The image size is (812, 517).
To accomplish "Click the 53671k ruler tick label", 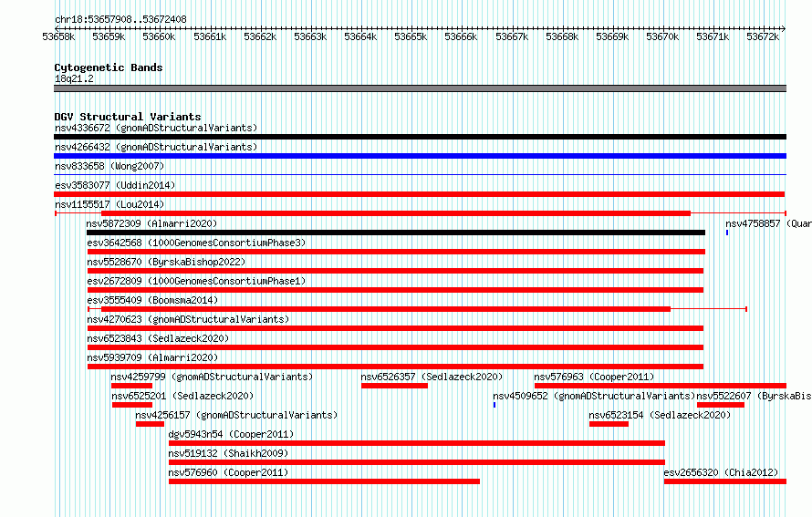I will coord(713,36).
